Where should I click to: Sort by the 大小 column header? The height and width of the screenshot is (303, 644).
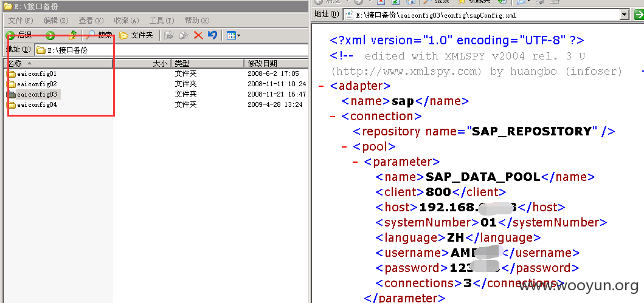142,64
